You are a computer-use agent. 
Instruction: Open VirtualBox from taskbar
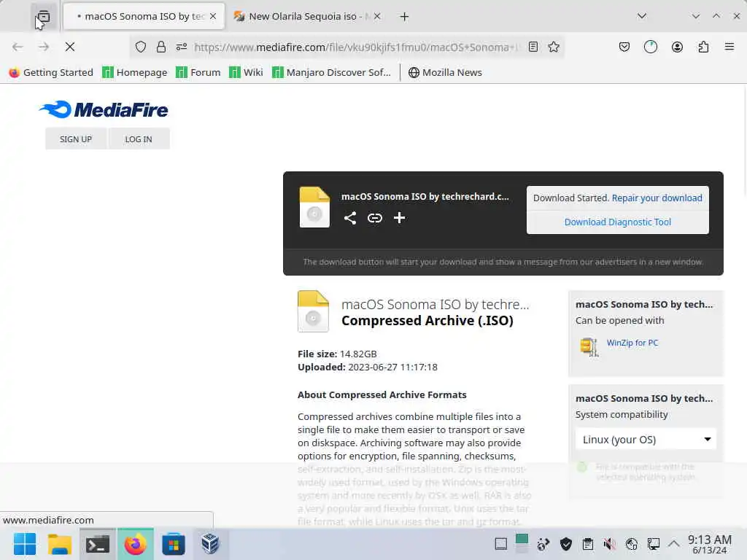[x=210, y=544]
